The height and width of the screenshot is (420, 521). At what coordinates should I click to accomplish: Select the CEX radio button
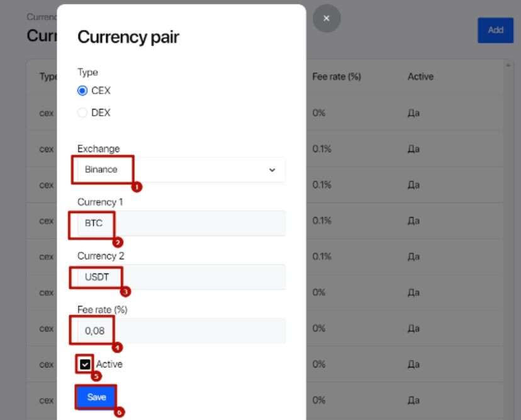point(82,91)
